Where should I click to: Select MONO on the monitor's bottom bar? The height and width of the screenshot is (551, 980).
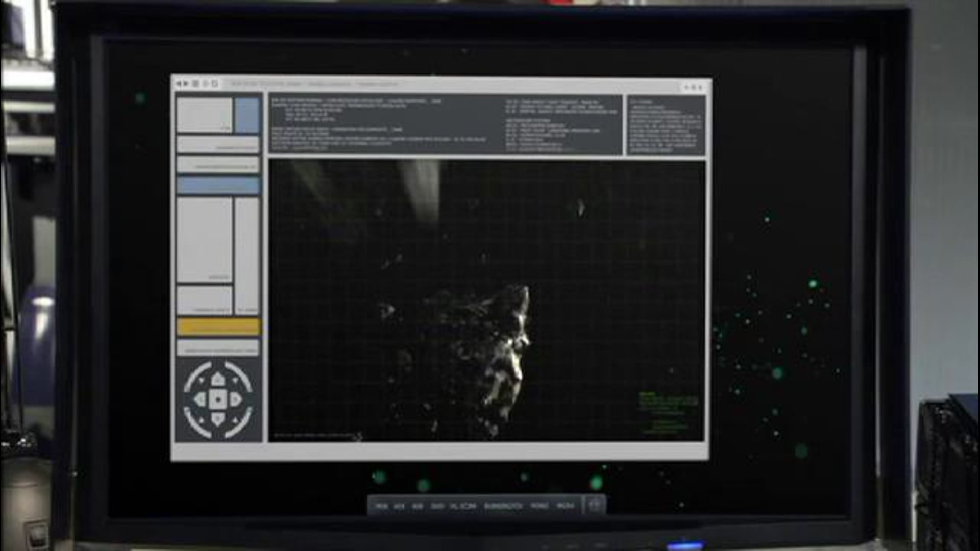click(x=539, y=506)
